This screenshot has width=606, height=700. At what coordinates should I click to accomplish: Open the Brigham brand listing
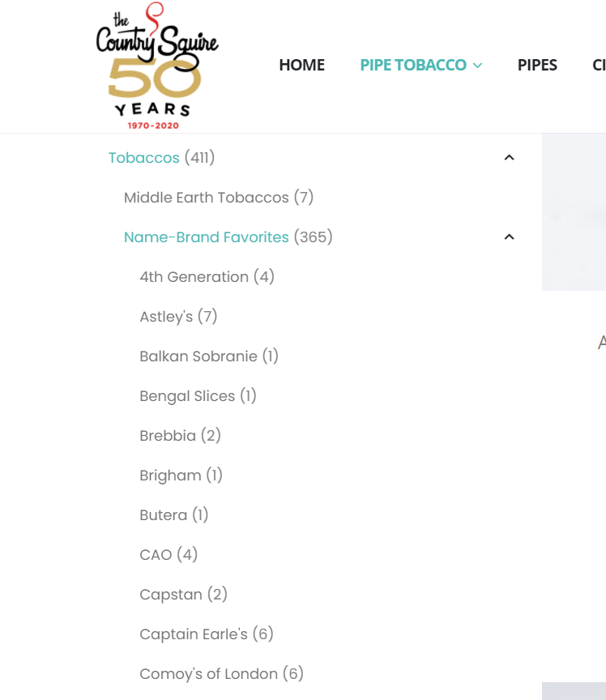click(x=170, y=476)
